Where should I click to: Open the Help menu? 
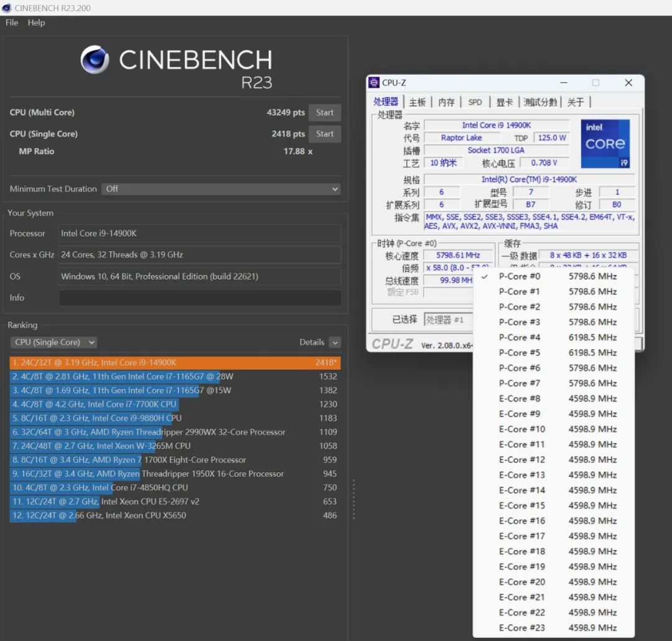coord(37,22)
